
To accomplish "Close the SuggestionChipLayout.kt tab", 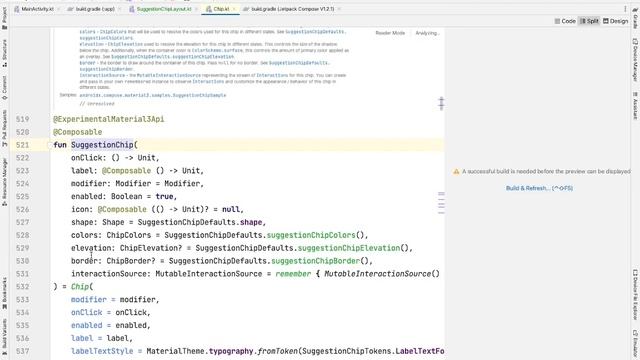I will (196, 9).
